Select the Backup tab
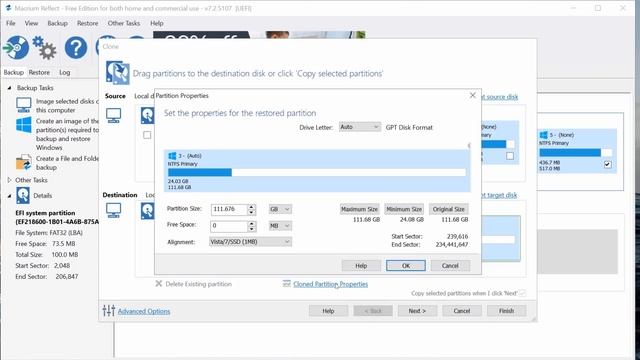The width and height of the screenshot is (640, 360). click(13, 72)
